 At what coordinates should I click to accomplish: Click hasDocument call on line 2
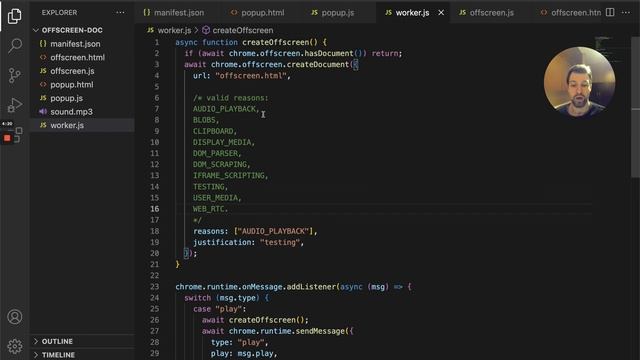[329, 53]
